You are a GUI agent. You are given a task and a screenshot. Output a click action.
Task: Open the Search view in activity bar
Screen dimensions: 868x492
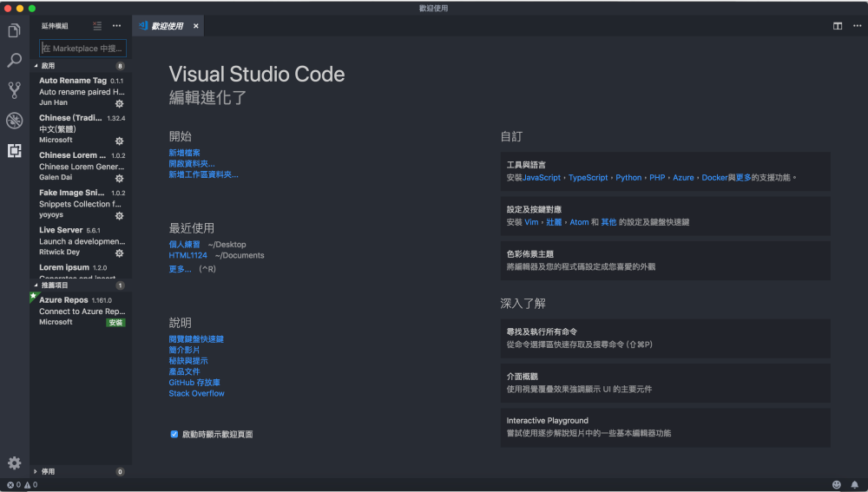[x=15, y=60]
